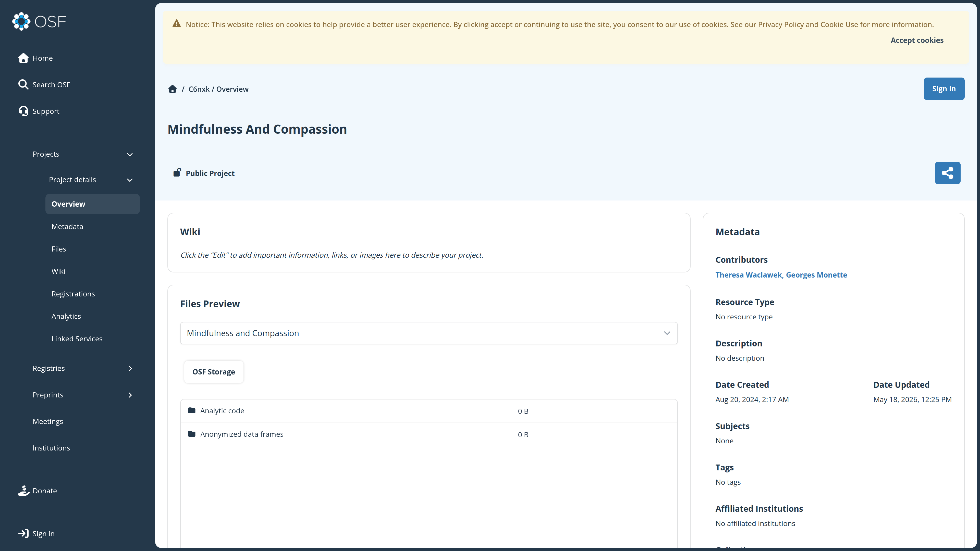Click the sidebar Sign in arrow icon
This screenshot has width=980, height=551.
pyautogui.click(x=23, y=533)
